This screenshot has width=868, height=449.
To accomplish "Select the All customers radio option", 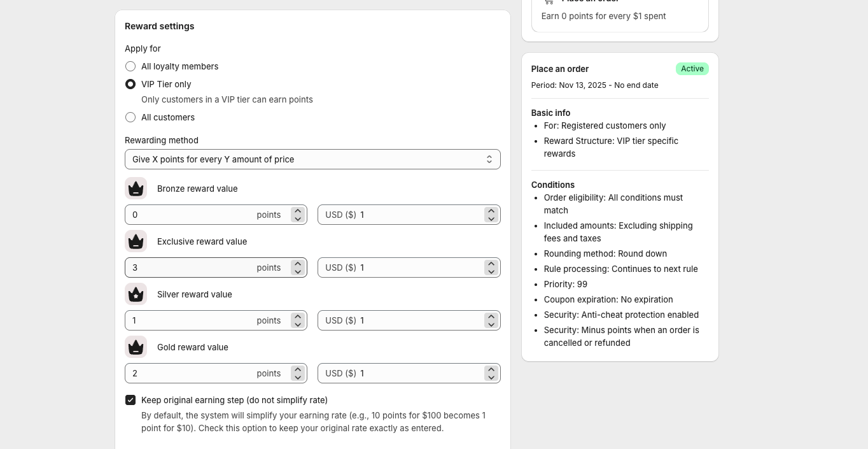I will 130,117.
